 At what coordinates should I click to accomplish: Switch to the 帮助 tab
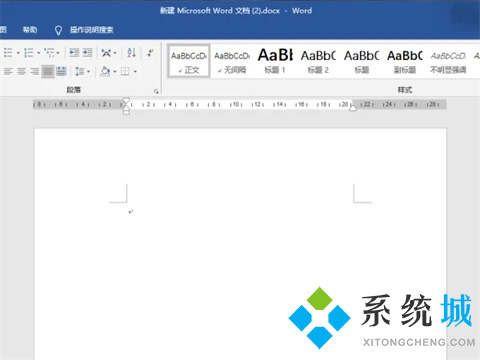30,30
